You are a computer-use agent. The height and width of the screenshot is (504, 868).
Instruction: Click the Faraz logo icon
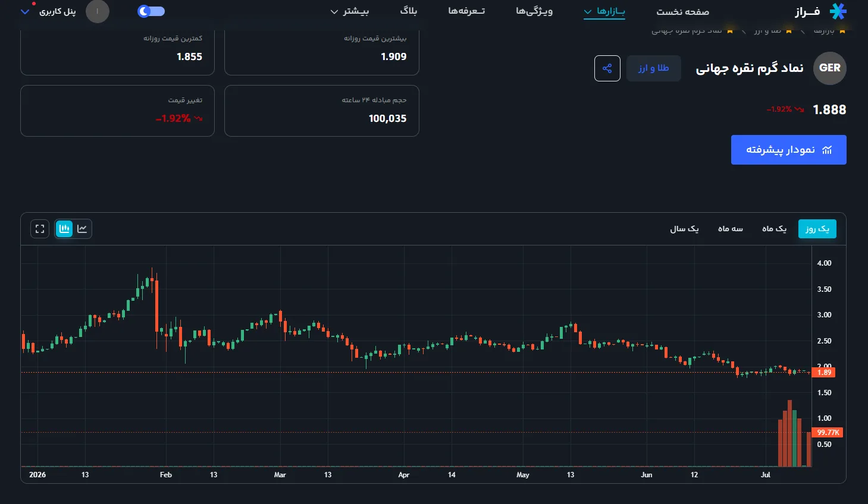coord(838,11)
